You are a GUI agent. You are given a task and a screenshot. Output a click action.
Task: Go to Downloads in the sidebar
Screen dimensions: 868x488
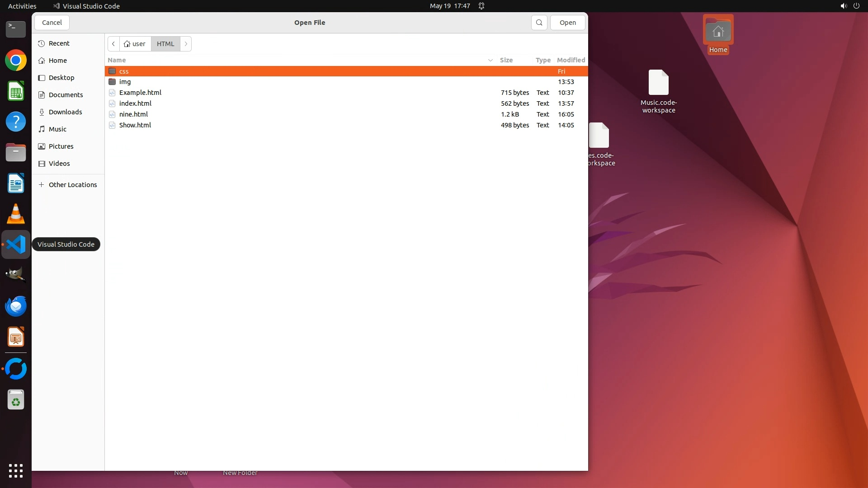(65, 112)
